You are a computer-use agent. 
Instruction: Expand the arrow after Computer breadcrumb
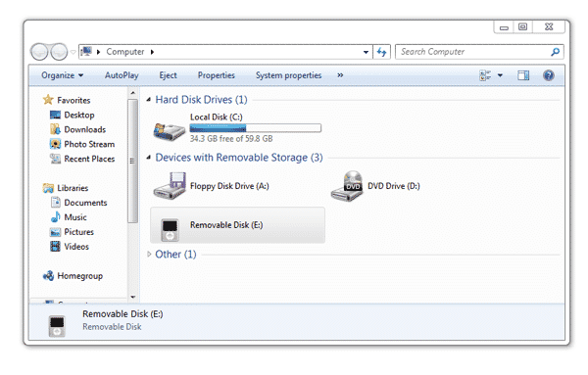[x=152, y=52]
